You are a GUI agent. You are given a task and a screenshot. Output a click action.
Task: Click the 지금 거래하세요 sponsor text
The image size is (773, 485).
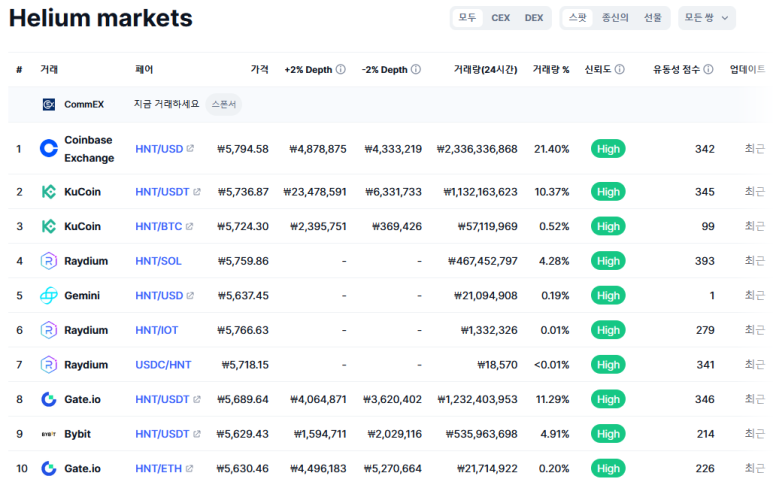167,104
